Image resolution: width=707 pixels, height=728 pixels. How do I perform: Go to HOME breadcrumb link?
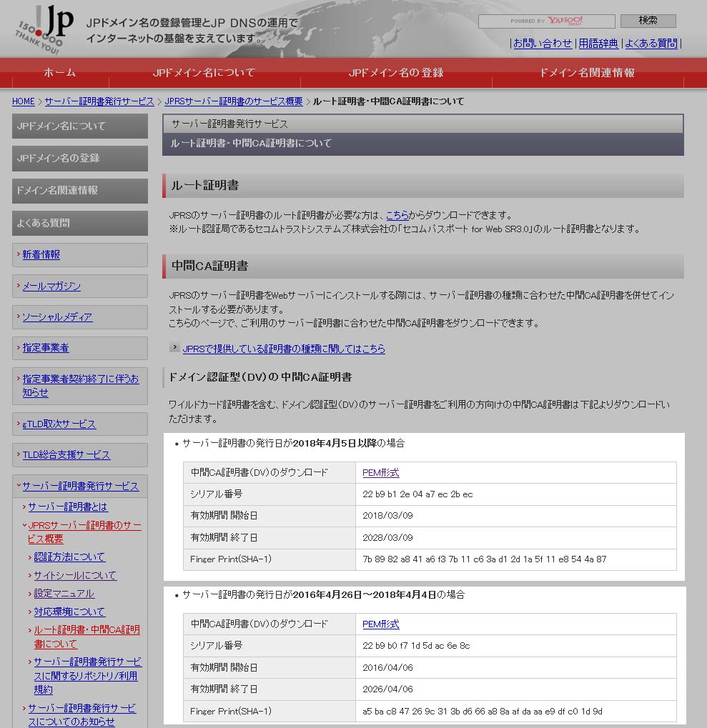[x=23, y=101]
